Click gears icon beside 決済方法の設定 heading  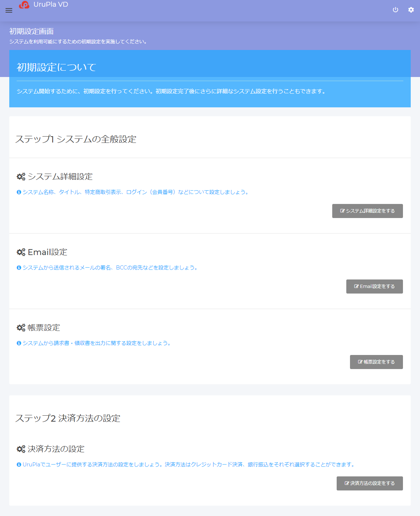(x=21, y=449)
